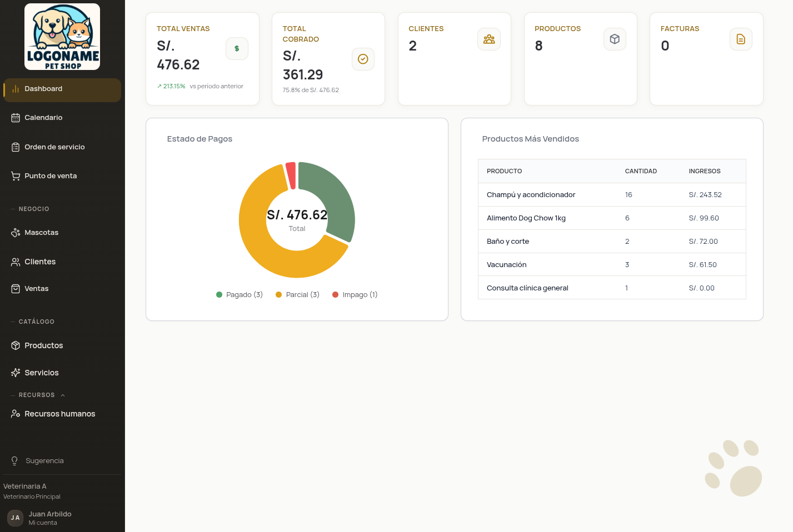Click the Veterinaria A clinic name

click(25, 486)
